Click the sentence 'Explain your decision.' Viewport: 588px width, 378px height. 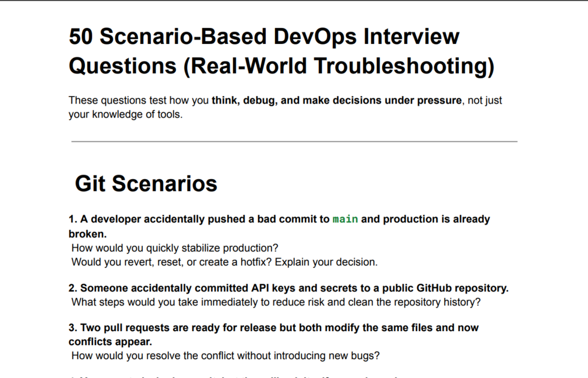click(326, 262)
